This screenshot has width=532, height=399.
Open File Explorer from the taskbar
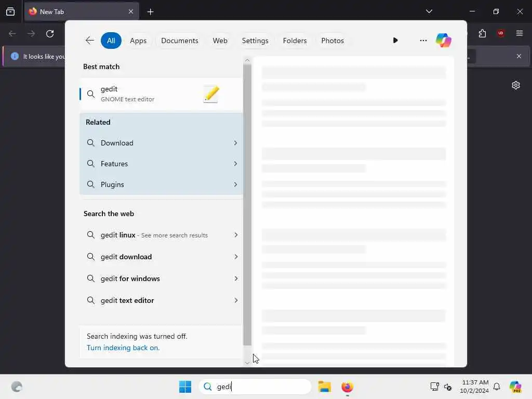[324, 387]
